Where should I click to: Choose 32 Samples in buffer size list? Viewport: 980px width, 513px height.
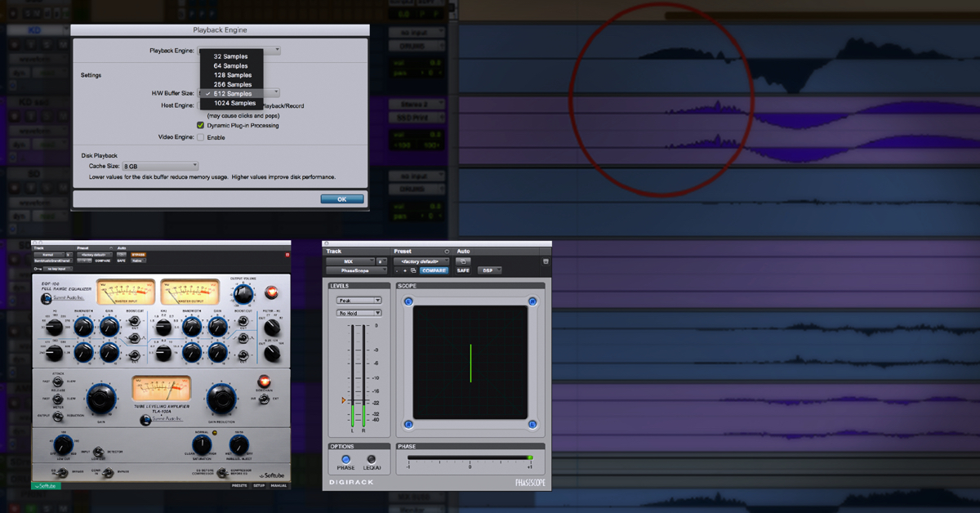pyautogui.click(x=231, y=56)
